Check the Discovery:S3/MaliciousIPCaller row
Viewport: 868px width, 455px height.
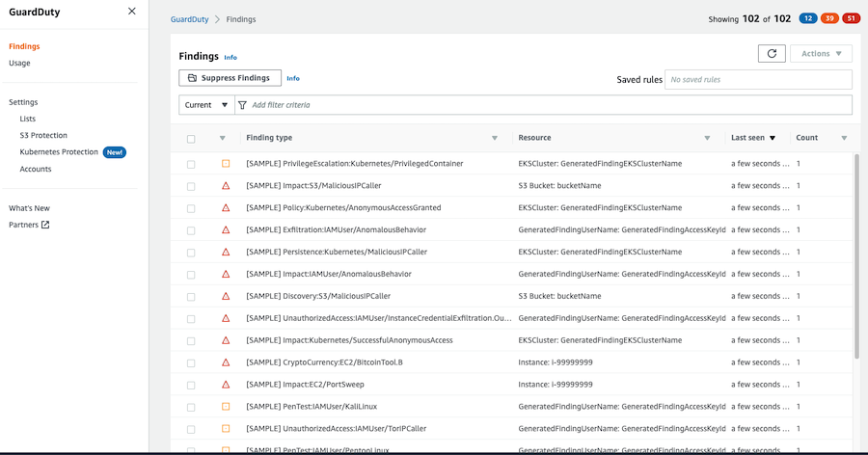point(191,297)
